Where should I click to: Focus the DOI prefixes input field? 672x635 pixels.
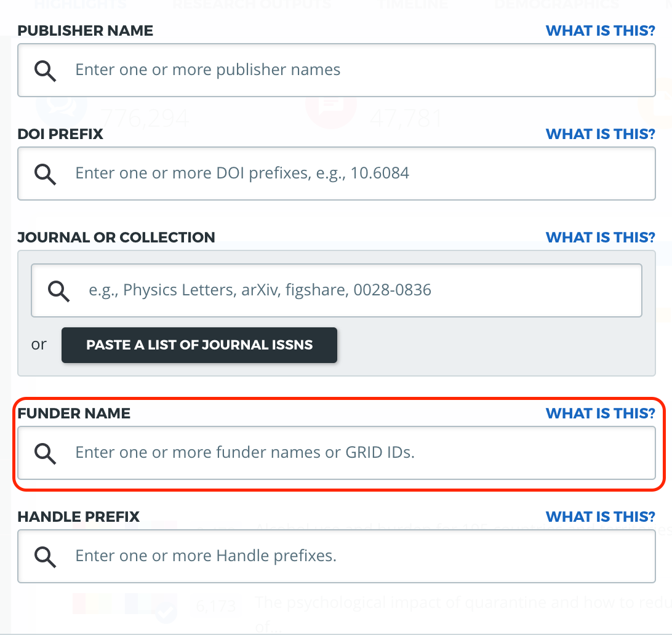click(363, 174)
